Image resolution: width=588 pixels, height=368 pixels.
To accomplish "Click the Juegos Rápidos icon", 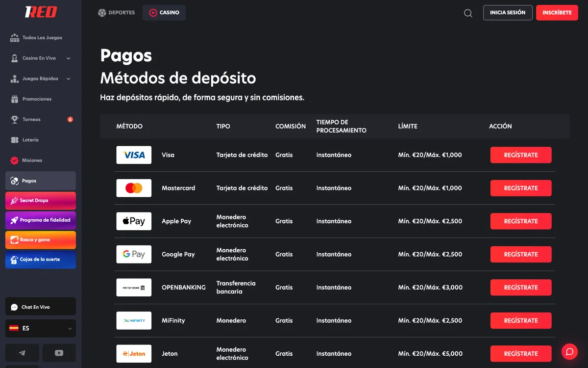I will [x=15, y=79].
